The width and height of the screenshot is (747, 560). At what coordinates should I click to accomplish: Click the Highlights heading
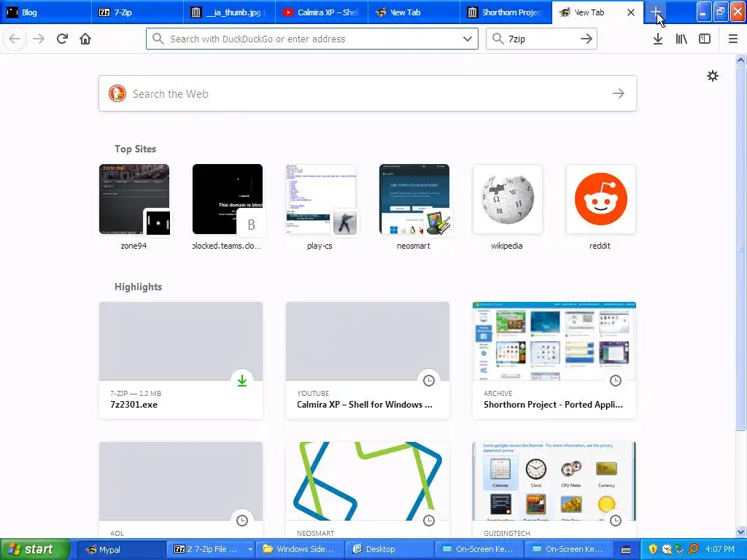pos(138,287)
